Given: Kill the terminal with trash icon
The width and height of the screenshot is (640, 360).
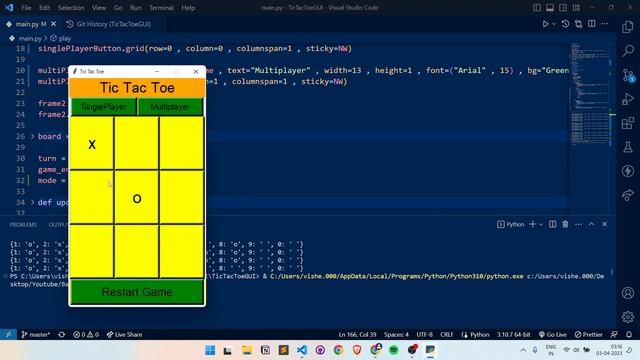Looking at the screenshot, I should [x=565, y=224].
